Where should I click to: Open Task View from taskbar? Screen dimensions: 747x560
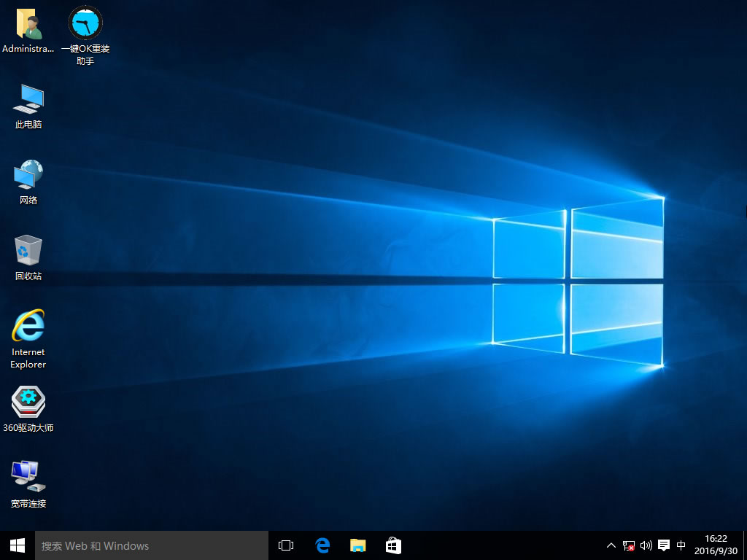point(286,545)
